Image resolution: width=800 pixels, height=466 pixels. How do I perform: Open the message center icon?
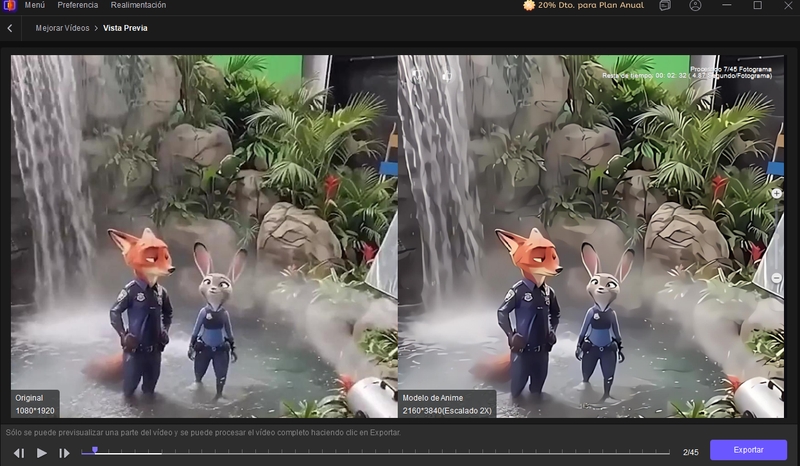click(665, 5)
